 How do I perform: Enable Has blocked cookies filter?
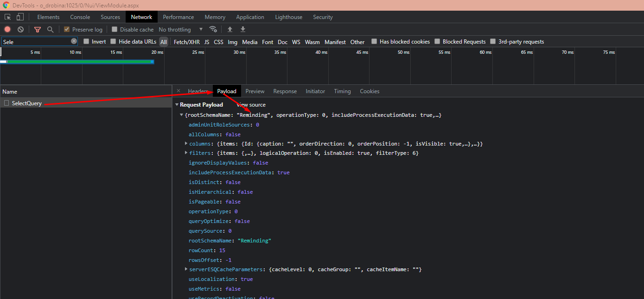point(374,41)
